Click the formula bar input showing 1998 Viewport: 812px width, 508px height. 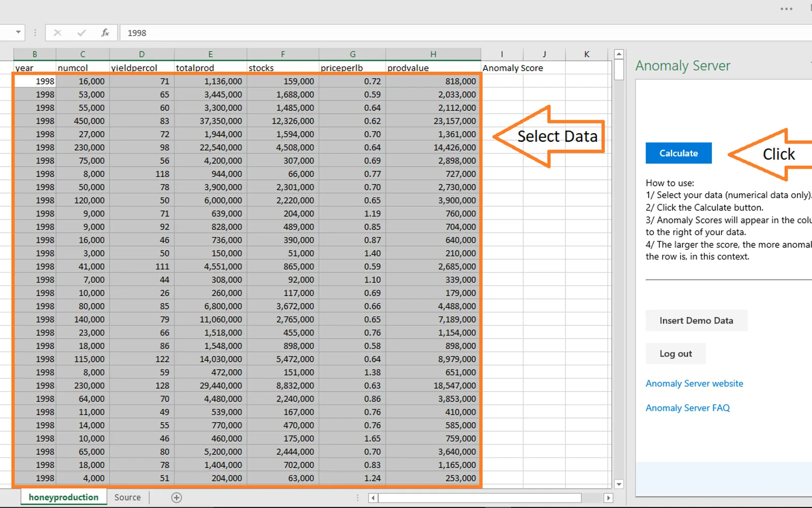465,33
